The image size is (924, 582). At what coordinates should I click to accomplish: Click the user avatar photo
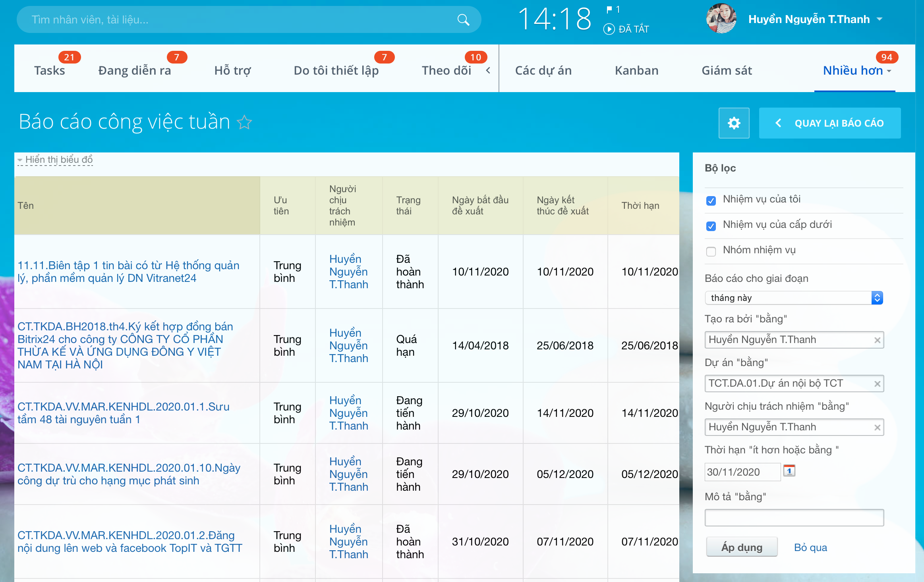point(721,19)
